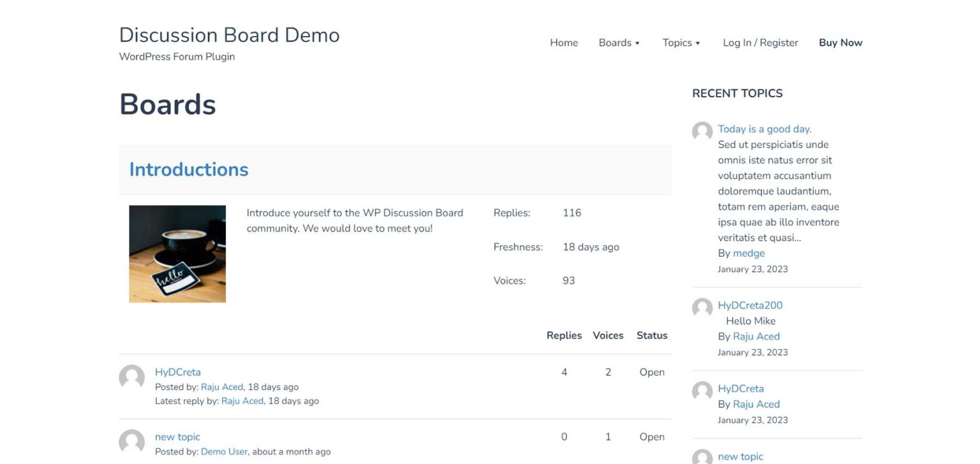
Task: Click Raju Aced's profile under HyDCreta
Action: [222, 387]
